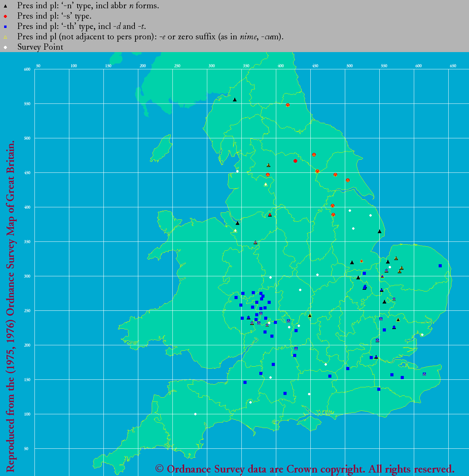Select the westernmost white survey point in Devon
469x476 pixels.
pyautogui.click(x=195, y=414)
